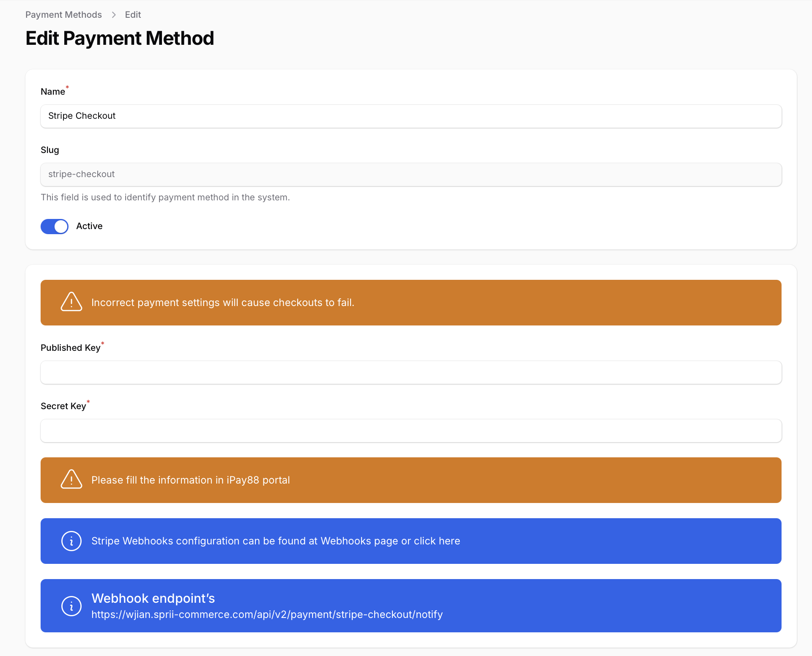Viewport: 812px width, 656px height.
Task: Click Edit breadcrumb item
Action: (x=133, y=15)
